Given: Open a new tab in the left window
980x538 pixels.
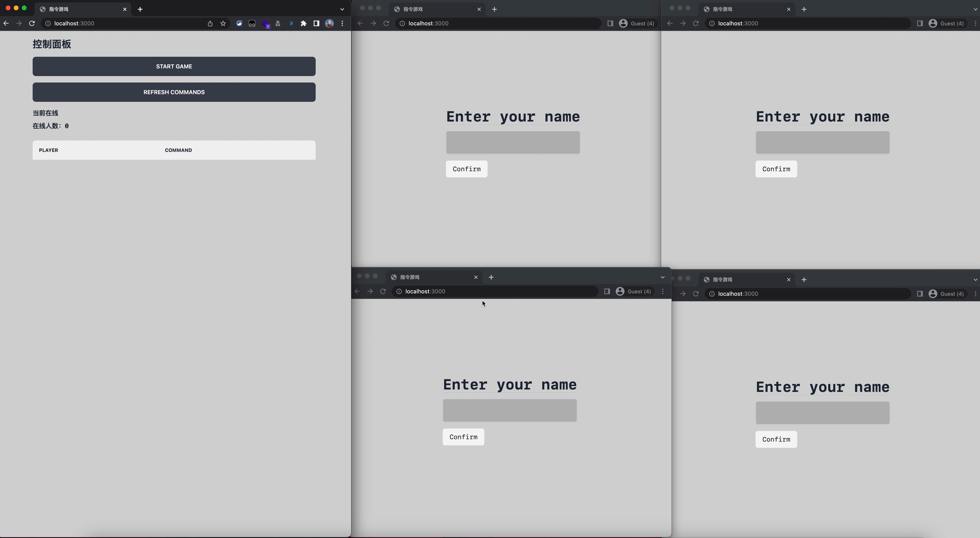Looking at the screenshot, I should point(140,9).
